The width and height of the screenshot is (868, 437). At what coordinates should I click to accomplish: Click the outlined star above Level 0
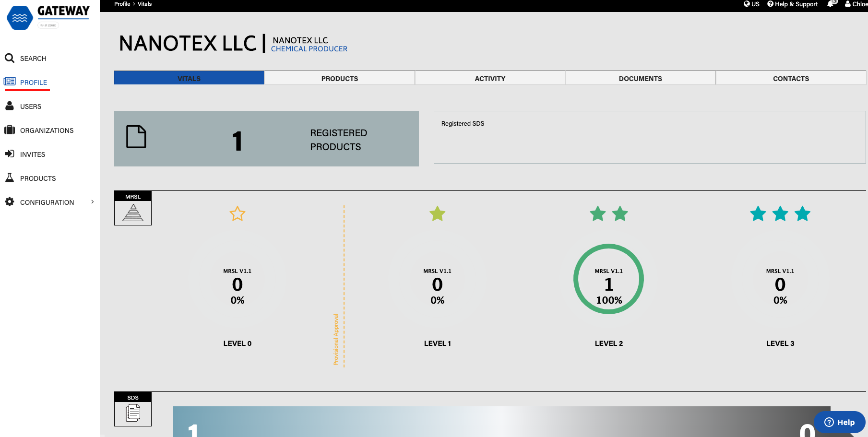point(238,213)
